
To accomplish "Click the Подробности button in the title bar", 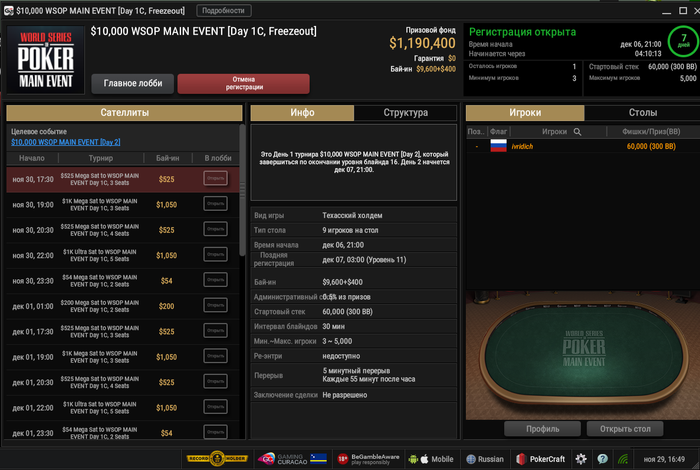I will tap(223, 10).
